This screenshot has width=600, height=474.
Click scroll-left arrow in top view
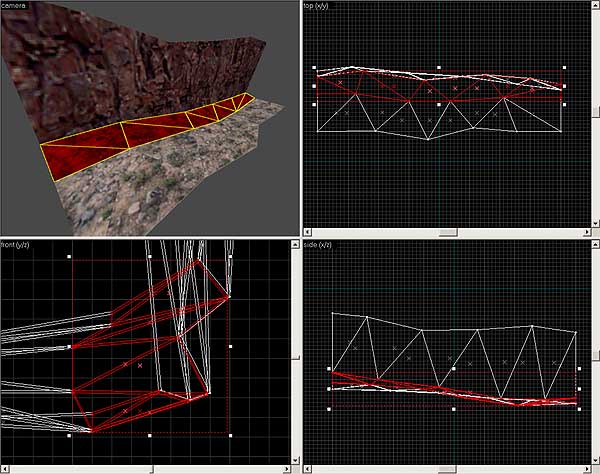click(306, 233)
